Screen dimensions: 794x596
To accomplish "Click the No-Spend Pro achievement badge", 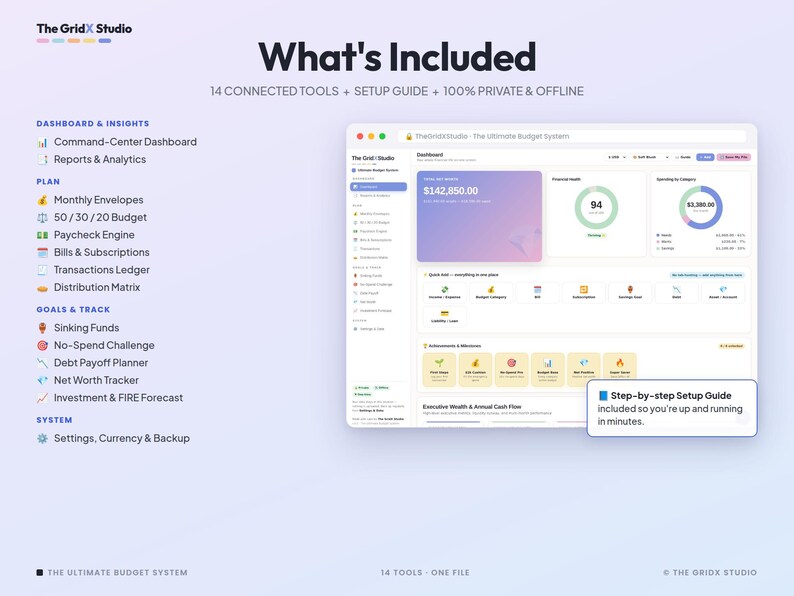I will coord(511,369).
